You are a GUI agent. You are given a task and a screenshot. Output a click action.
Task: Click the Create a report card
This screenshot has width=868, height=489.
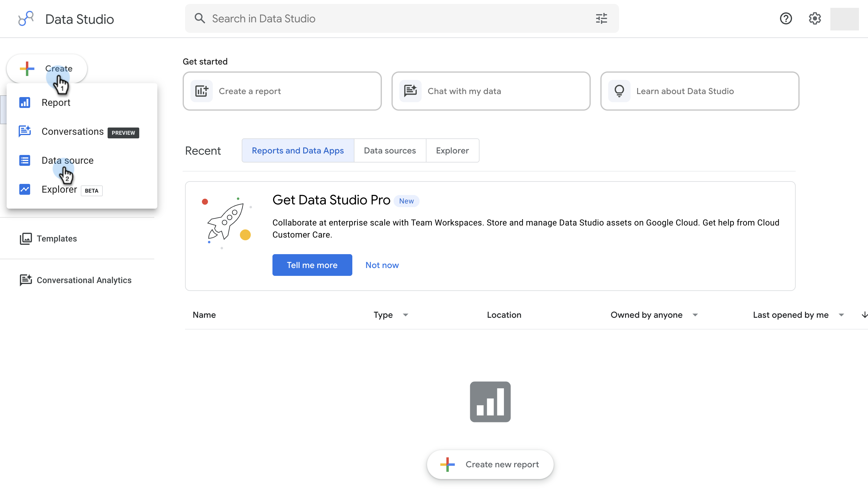282,91
